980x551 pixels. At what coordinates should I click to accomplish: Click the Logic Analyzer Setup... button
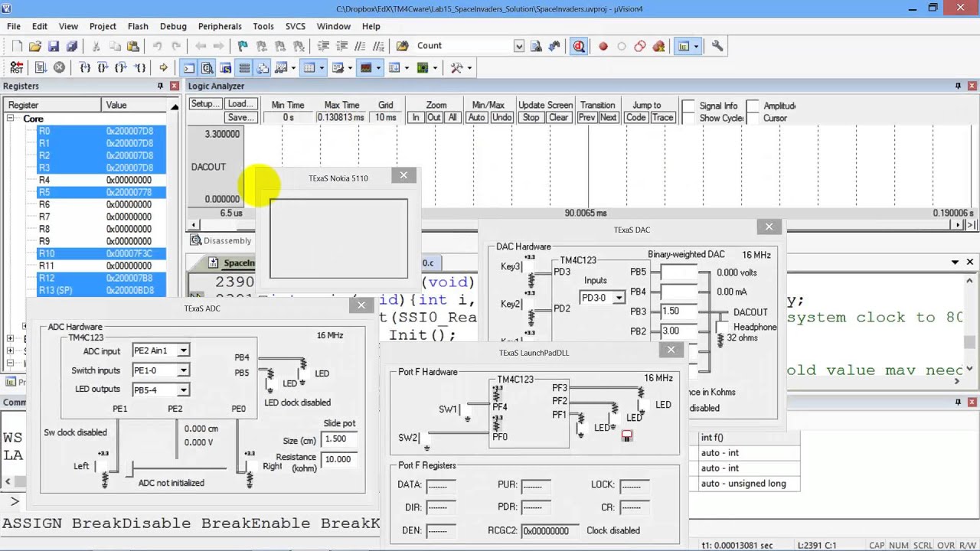point(205,104)
